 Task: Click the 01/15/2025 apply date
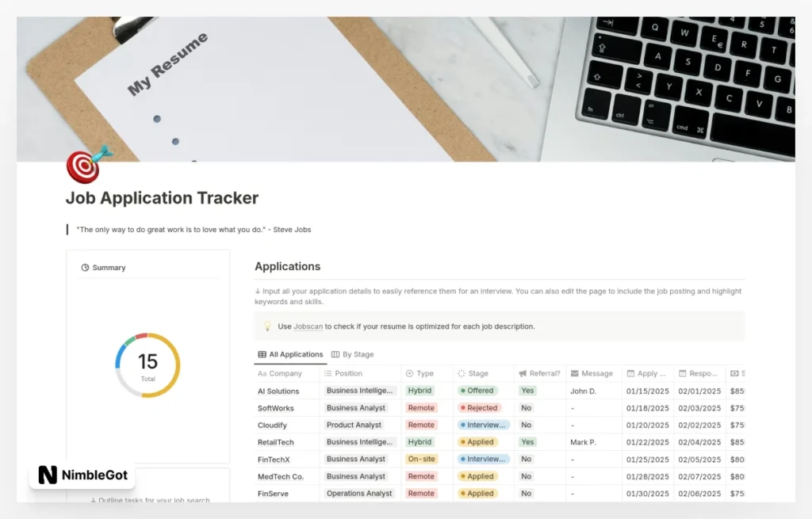648,391
